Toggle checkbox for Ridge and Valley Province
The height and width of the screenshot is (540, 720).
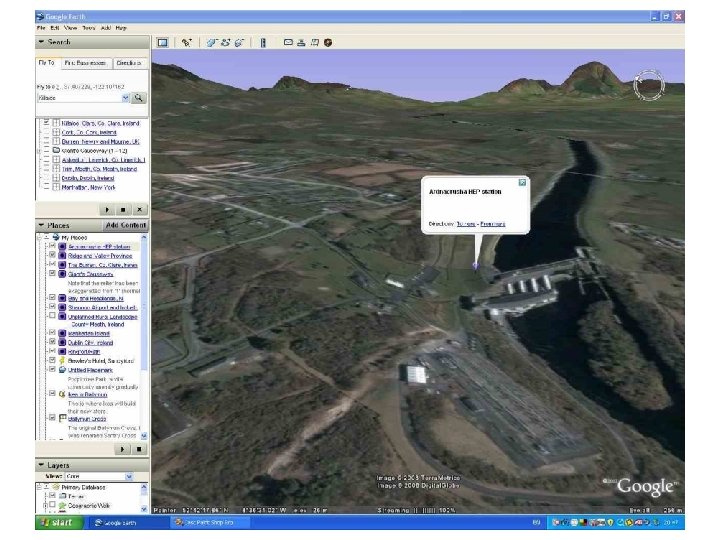point(52,255)
